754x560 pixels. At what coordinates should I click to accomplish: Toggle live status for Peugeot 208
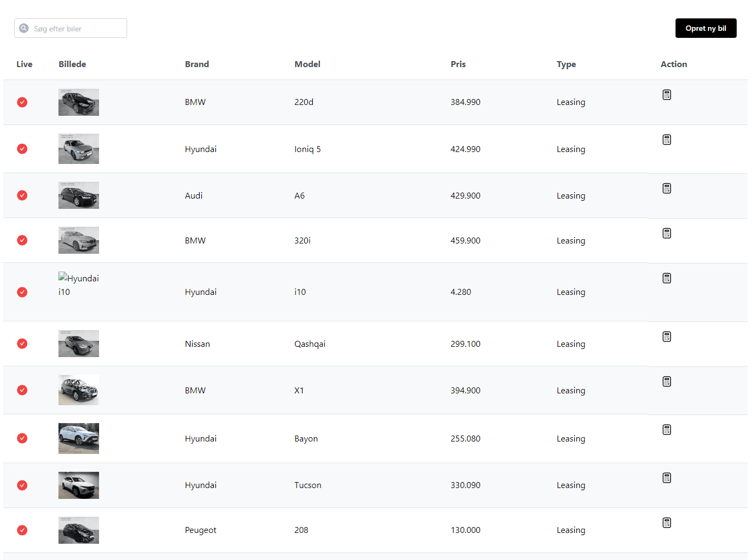pos(22,530)
